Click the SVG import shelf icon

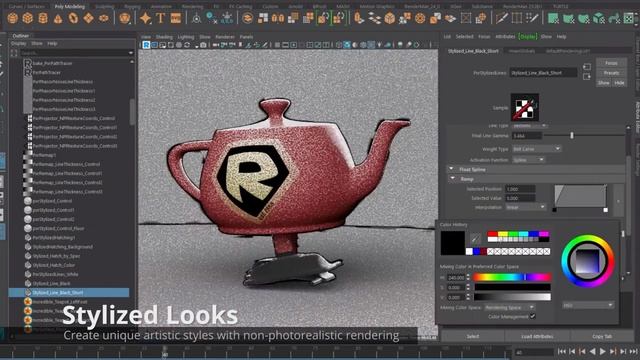coord(176,18)
